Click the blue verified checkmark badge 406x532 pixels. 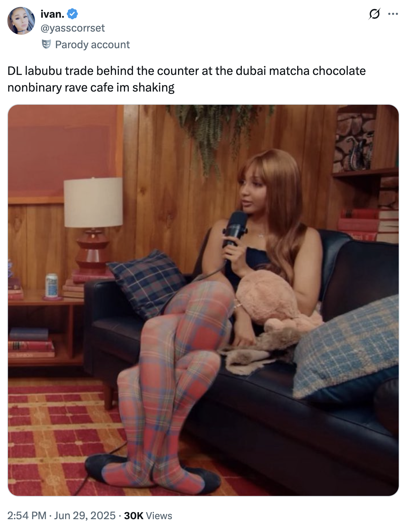pyautogui.click(x=72, y=14)
